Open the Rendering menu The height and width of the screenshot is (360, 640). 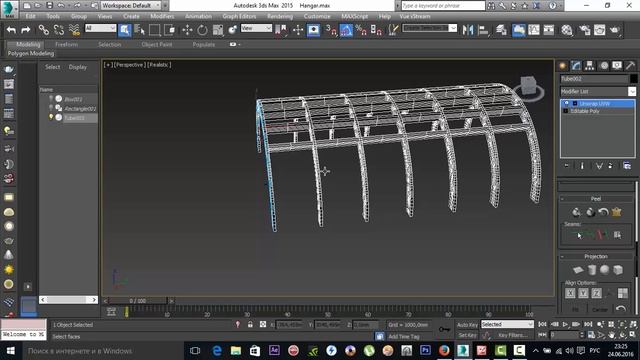(x=280, y=16)
